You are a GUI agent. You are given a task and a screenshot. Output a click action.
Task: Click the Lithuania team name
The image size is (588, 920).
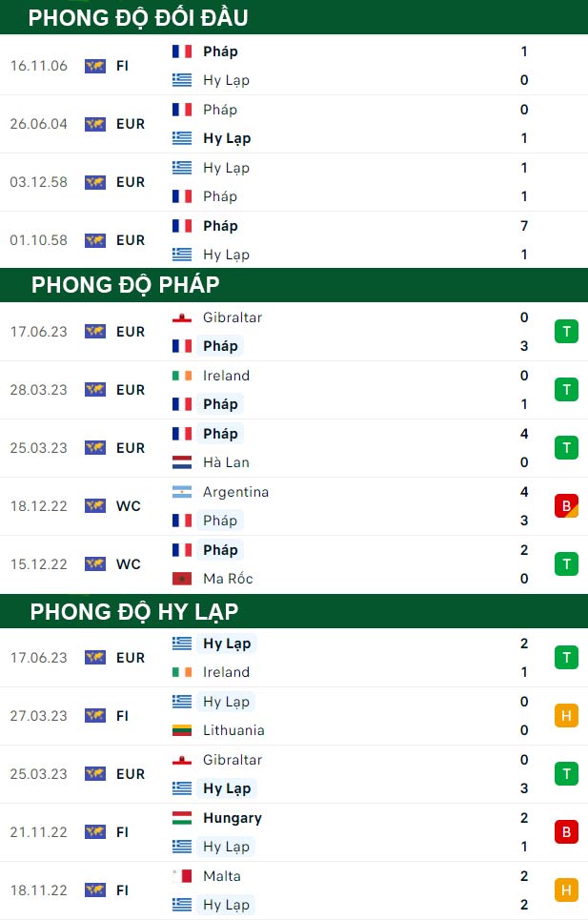click(233, 730)
